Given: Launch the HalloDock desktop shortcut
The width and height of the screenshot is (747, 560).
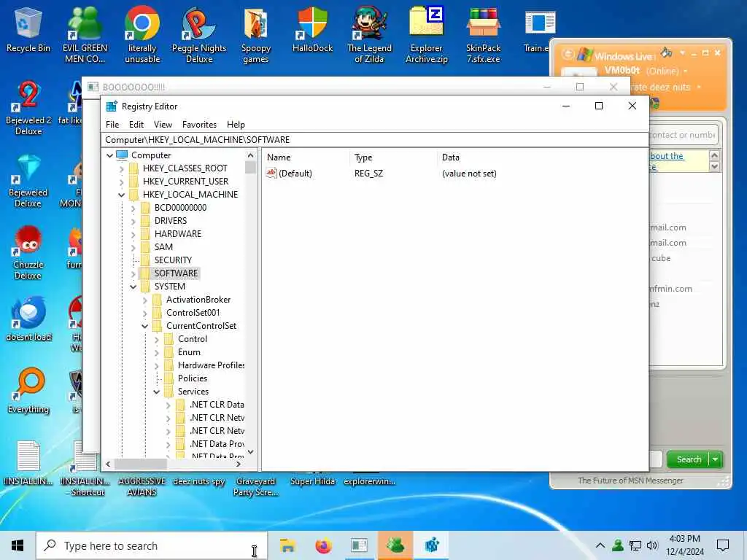Looking at the screenshot, I should (x=312, y=29).
